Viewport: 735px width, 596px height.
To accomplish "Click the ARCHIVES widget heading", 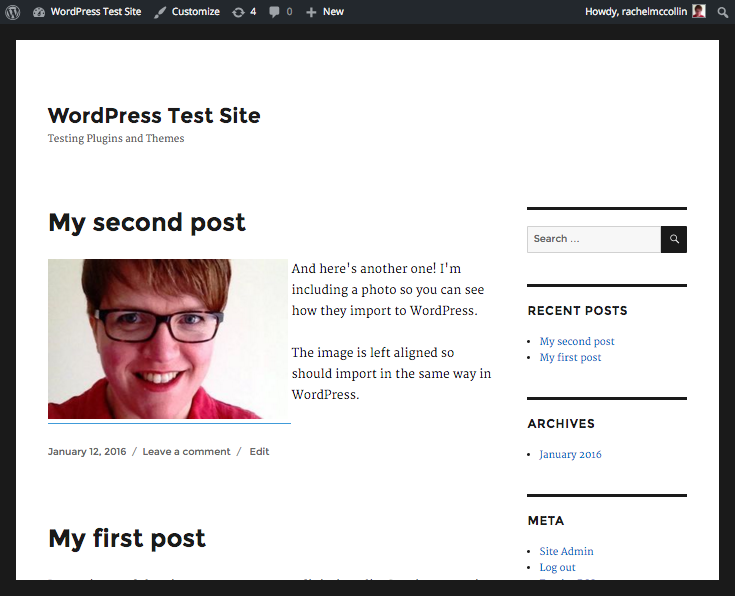I will (561, 424).
